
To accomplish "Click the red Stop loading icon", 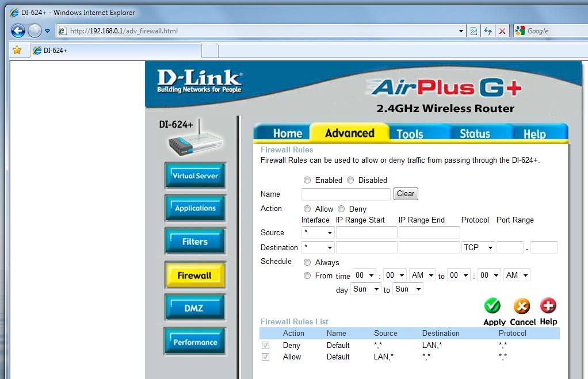I will [x=502, y=31].
